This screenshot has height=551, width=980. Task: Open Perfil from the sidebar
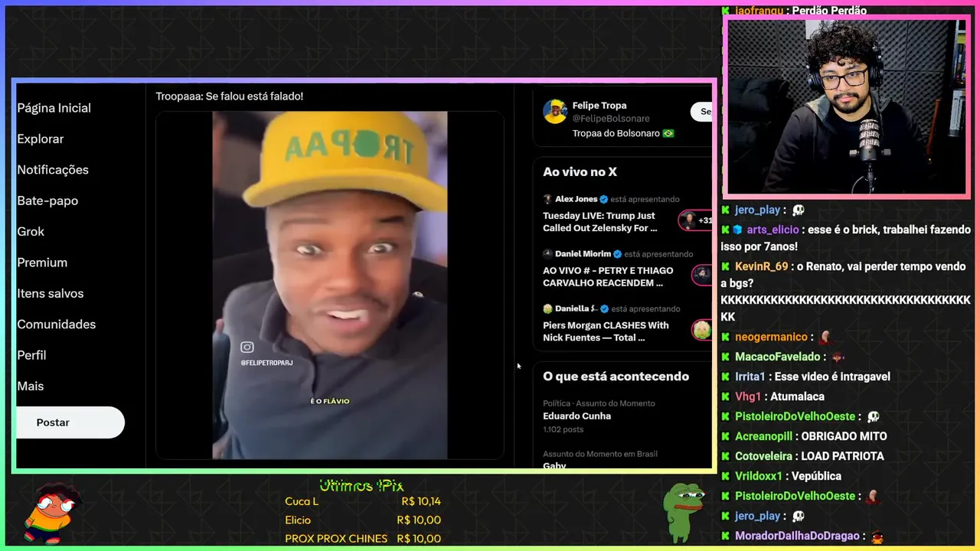[31, 356]
